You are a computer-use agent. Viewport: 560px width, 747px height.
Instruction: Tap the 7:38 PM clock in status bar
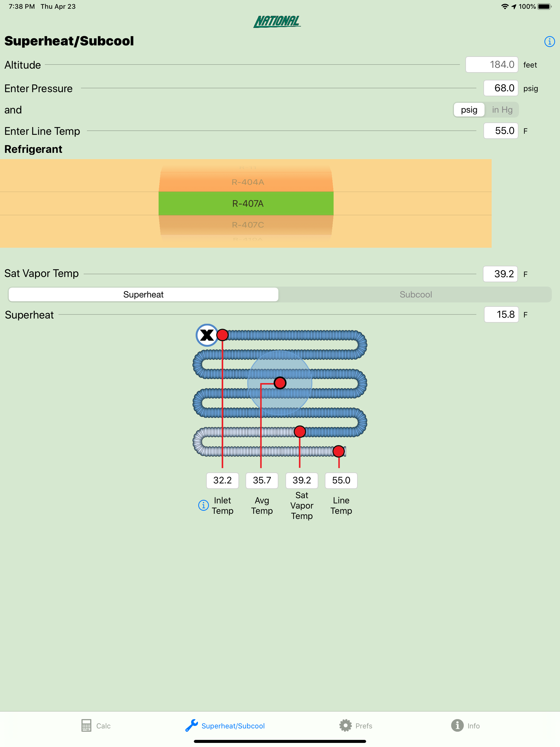[22, 6]
